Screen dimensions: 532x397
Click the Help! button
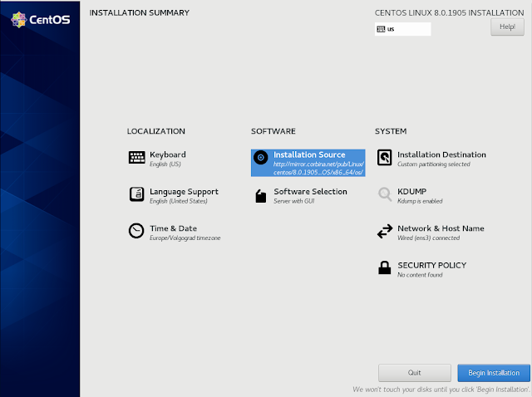507,27
